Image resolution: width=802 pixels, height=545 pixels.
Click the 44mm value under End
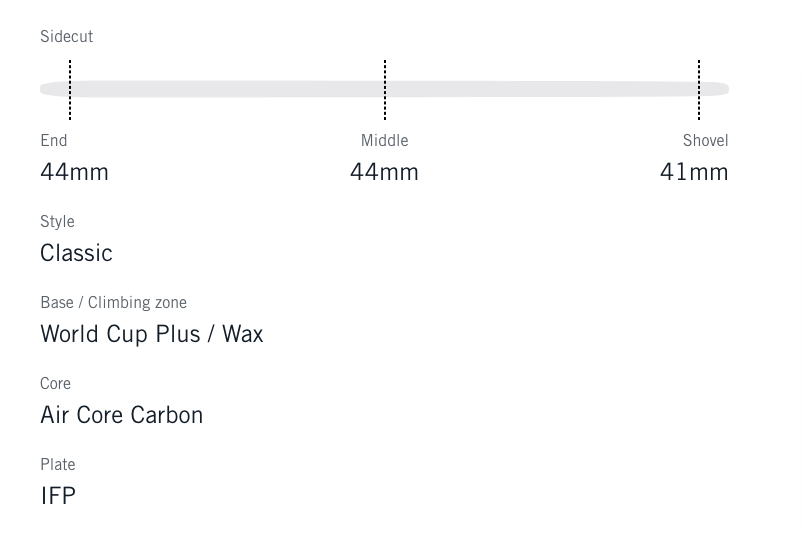click(74, 172)
